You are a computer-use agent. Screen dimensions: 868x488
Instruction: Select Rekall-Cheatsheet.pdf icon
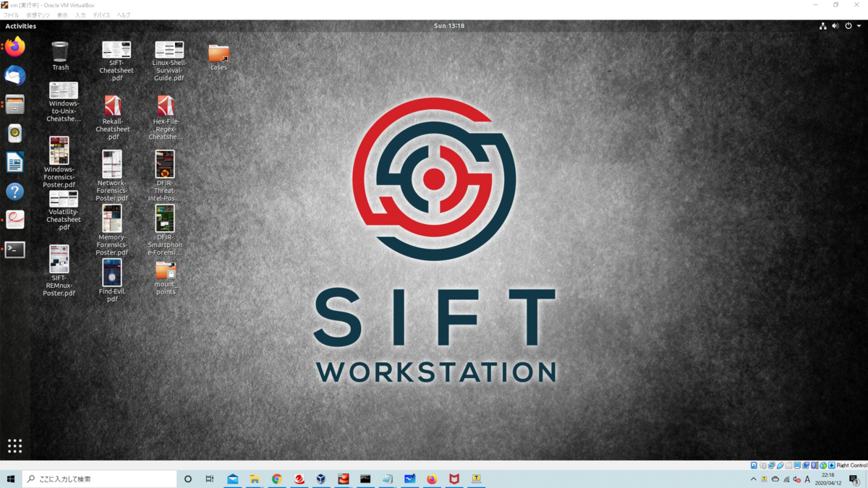[113, 118]
